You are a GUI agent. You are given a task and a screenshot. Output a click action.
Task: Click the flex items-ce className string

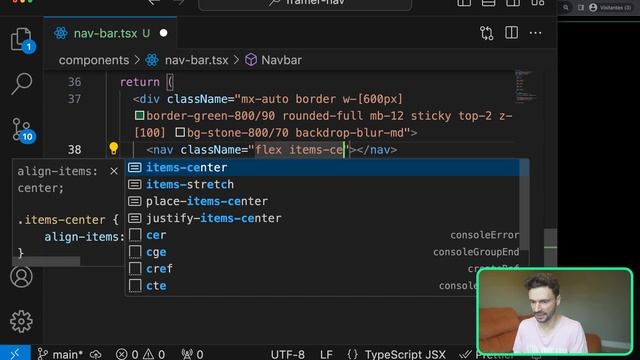click(299, 150)
